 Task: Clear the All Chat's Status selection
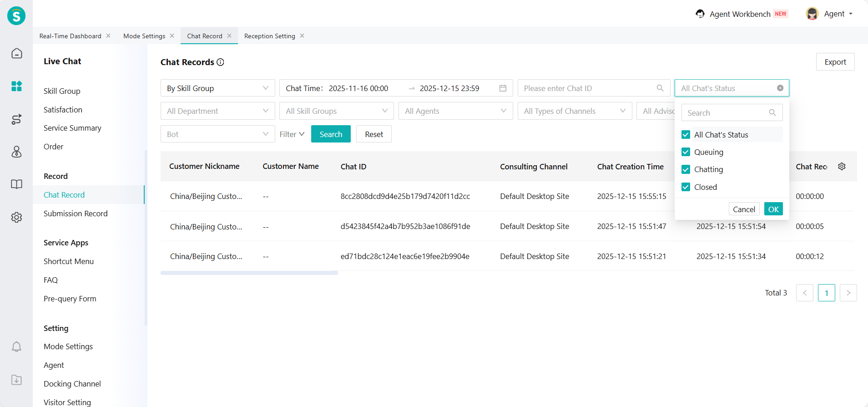(x=780, y=88)
